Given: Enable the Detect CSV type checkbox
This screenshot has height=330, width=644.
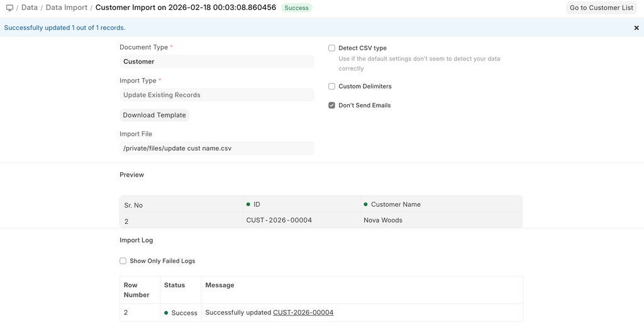Looking at the screenshot, I should (x=331, y=48).
